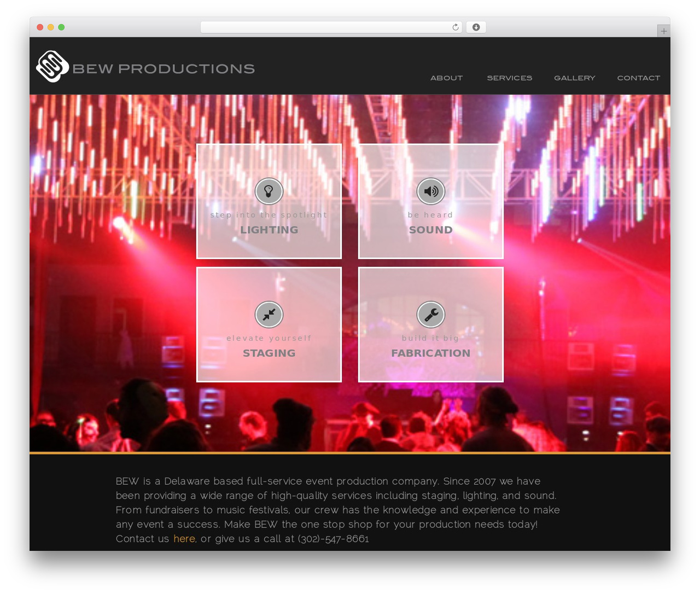The height and width of the screenshot is (593, 700).
Task: Open the FABRICATION service heading
Action: [431, 353]
